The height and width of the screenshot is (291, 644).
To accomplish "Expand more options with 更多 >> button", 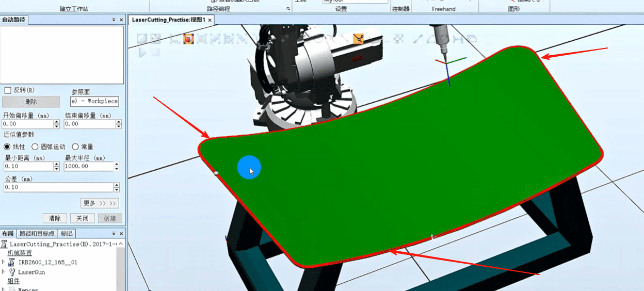I will [100, 203].
